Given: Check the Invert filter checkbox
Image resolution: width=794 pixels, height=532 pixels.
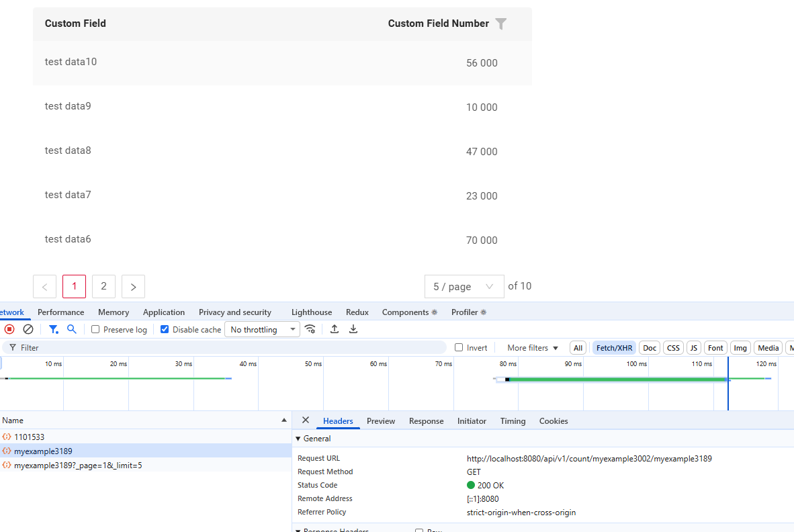Looking at the screenshot, I should click(x=459, y=348).
